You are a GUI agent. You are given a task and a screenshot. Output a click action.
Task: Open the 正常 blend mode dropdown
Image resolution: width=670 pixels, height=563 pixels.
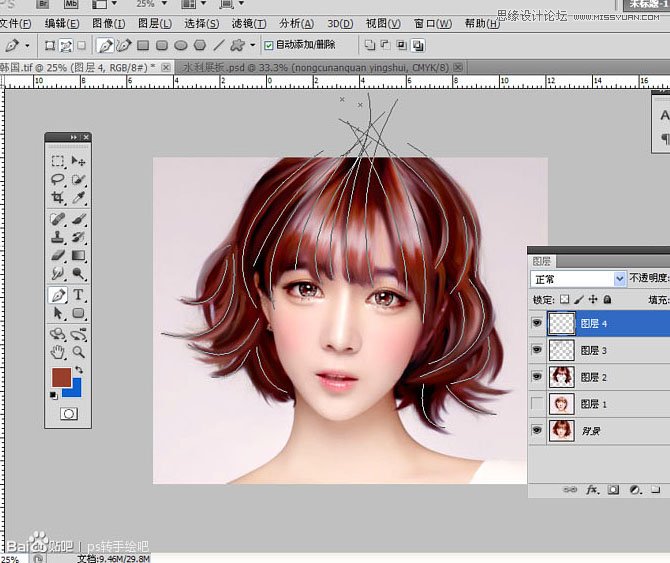tap(620, 279)
